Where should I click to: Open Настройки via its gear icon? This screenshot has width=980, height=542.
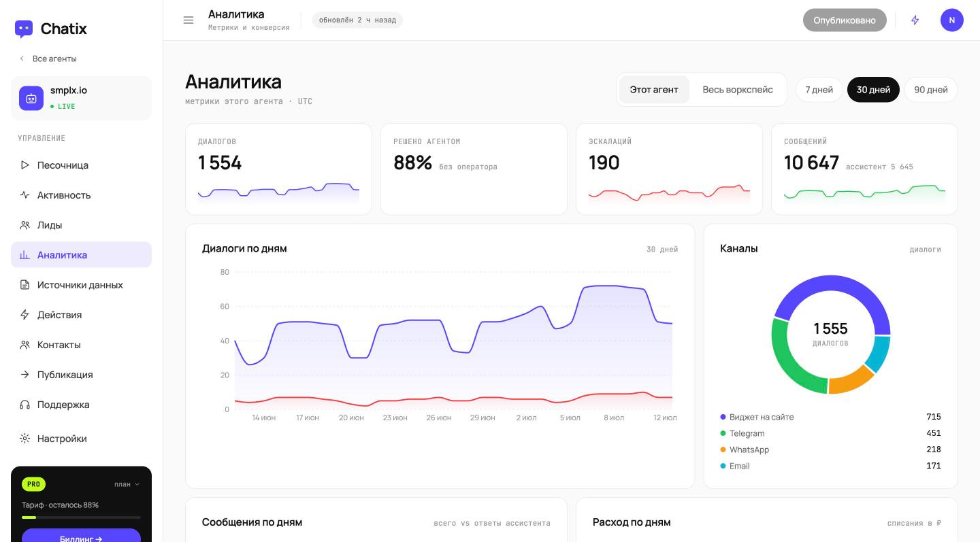[24, 439]
